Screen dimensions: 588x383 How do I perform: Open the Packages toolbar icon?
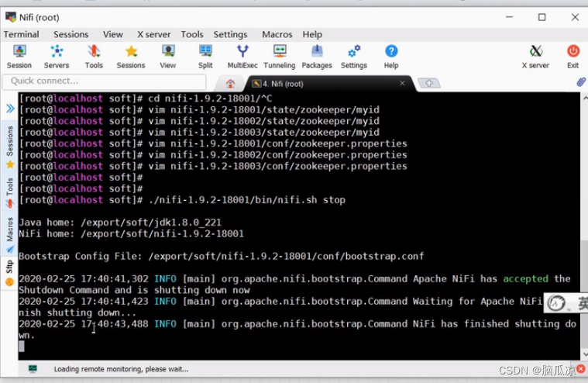pyautogui.click(x=317, y=57)
